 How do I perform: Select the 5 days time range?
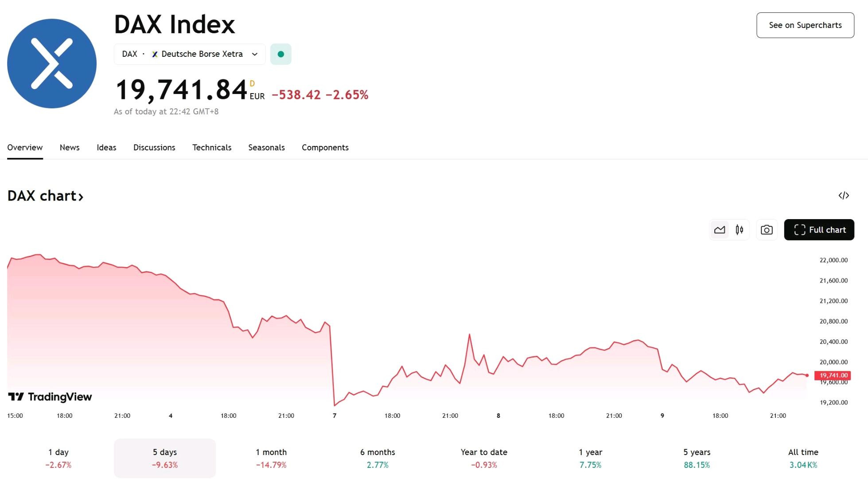[x=165, y=458]
